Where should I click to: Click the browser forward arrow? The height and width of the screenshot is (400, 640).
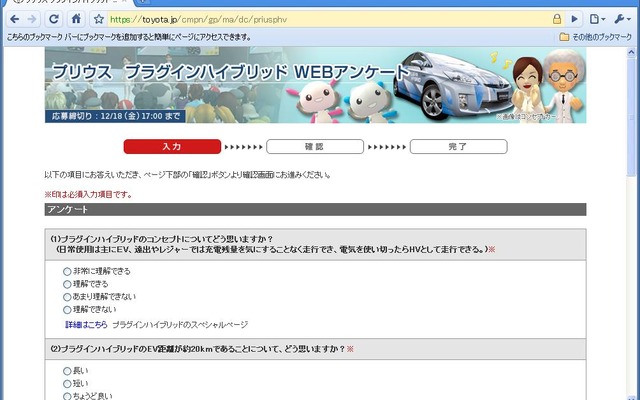[x=32, y=19]
